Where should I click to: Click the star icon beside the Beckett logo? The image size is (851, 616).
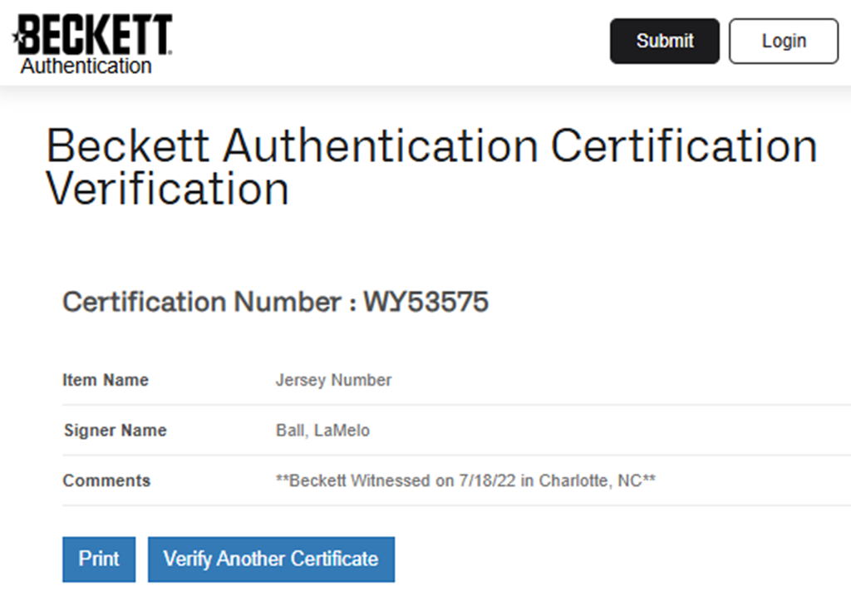pos(16,37)
